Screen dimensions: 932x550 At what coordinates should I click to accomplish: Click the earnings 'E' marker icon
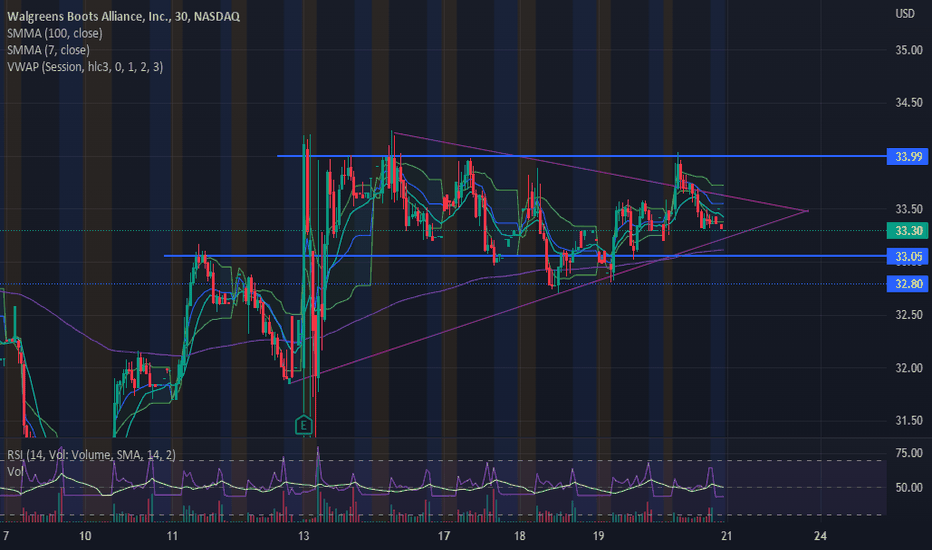tap(304, 425)
